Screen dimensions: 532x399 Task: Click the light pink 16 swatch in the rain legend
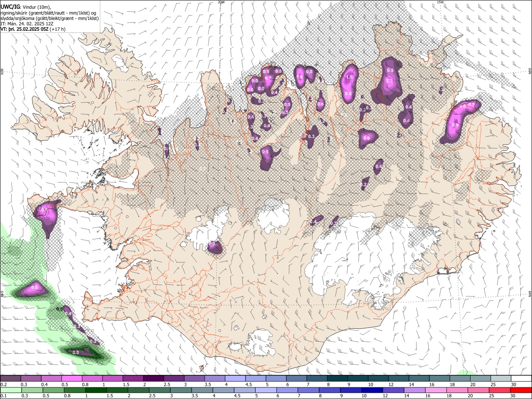(436, 390)
